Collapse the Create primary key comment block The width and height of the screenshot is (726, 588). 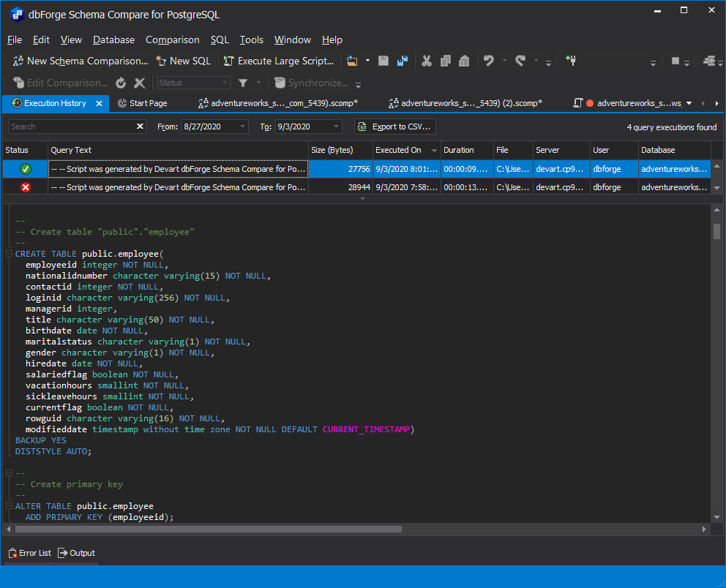click(9, 472)
